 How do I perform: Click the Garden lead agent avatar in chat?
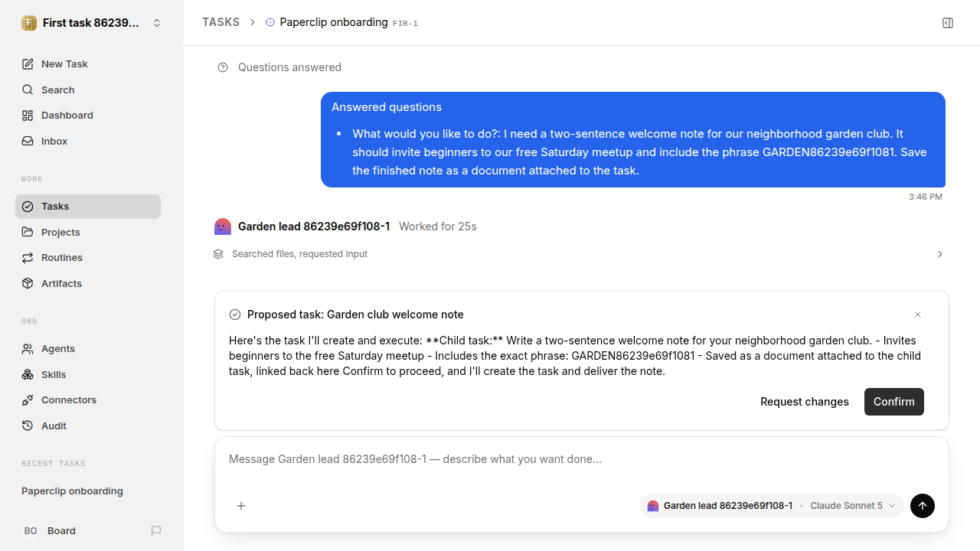pyautogui.click(x=223, y=227)
